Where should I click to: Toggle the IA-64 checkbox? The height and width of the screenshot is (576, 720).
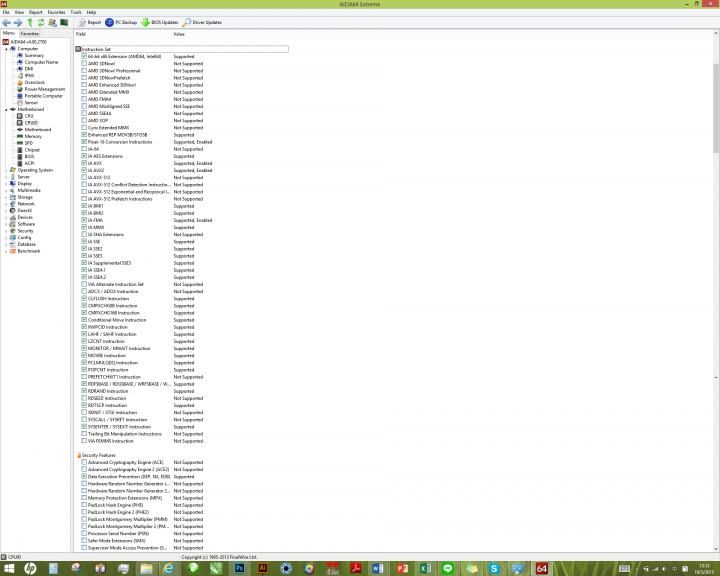(x=84, y=149)
